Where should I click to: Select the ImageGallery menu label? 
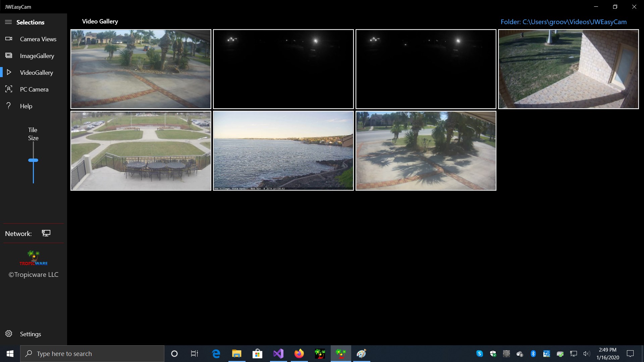(37, 56)
